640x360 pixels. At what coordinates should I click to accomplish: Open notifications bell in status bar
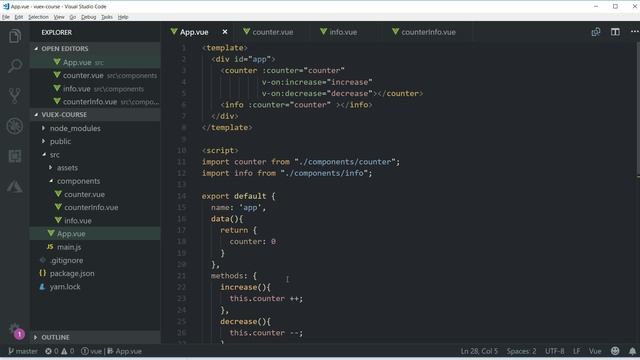click(x=632, y=351)
